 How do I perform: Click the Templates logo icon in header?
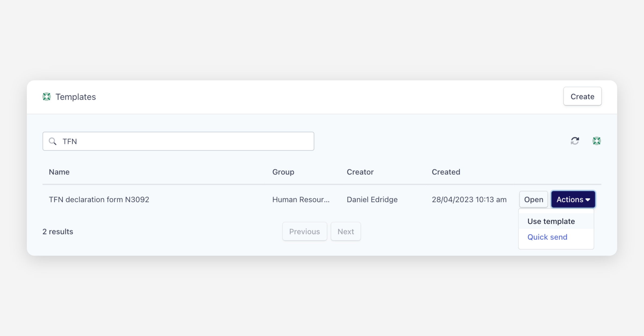pos(46,97)
